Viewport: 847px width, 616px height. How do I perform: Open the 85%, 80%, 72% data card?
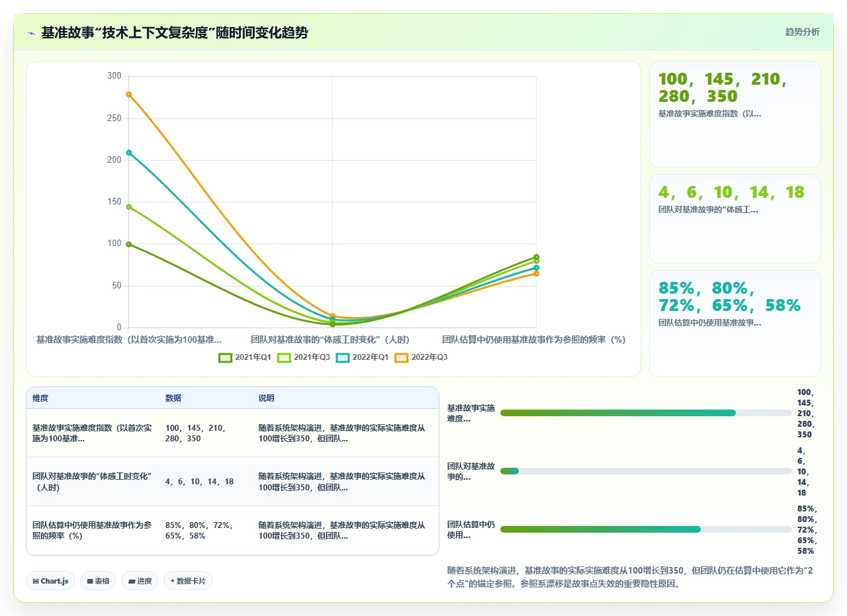coord(735,324)
